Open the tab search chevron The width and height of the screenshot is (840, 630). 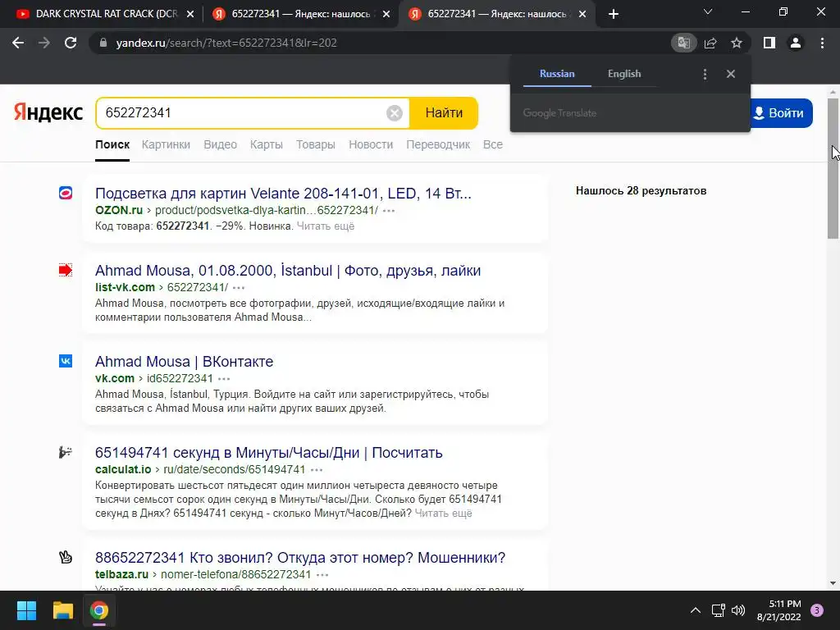click(708, 11)
